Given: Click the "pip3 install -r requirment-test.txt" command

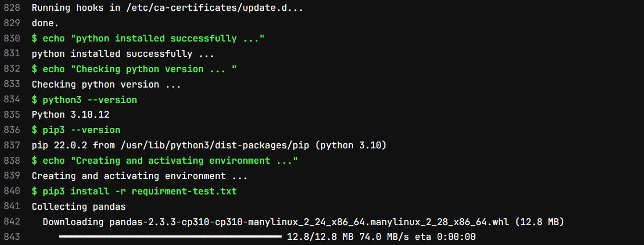Looking at the screenshot, I should pos(134,192).
